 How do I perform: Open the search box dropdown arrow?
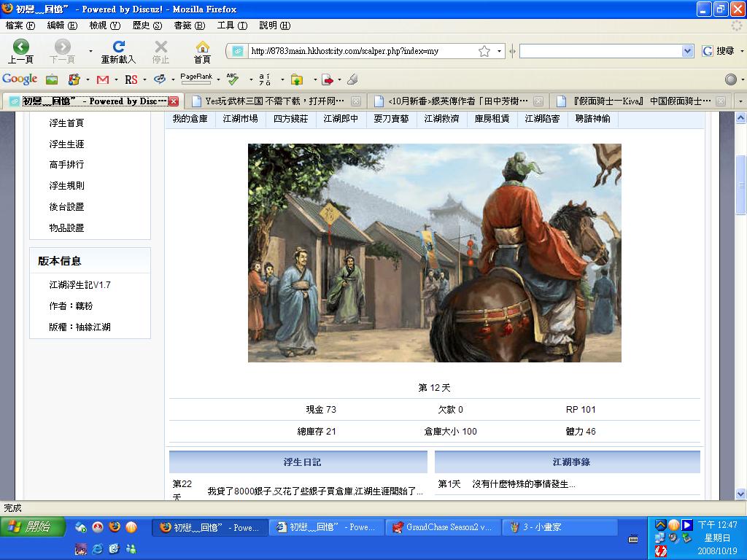tap(687, 51)
